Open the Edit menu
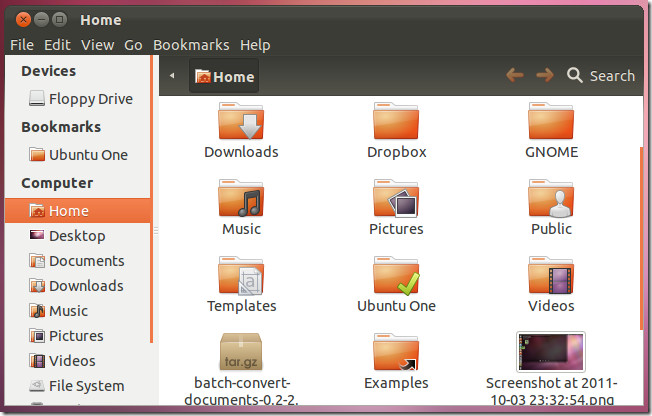 (57, 45)
